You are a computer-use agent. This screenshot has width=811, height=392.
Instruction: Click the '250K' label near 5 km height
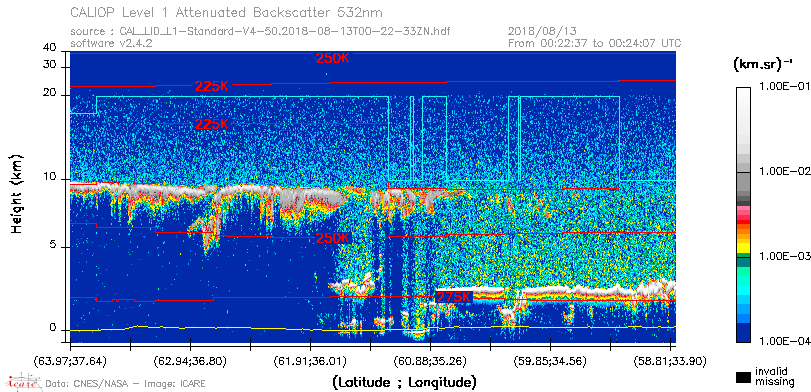(333, 238)
